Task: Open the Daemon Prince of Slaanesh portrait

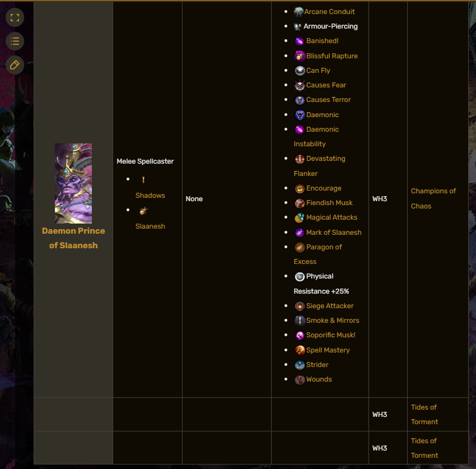Action: [73, 183]
